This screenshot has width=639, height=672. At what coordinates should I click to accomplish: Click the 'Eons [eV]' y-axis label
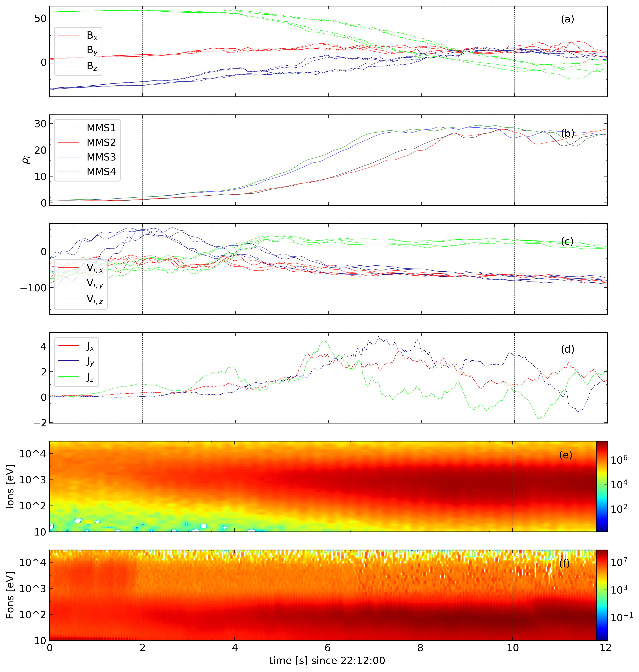(x=10, y=595)
